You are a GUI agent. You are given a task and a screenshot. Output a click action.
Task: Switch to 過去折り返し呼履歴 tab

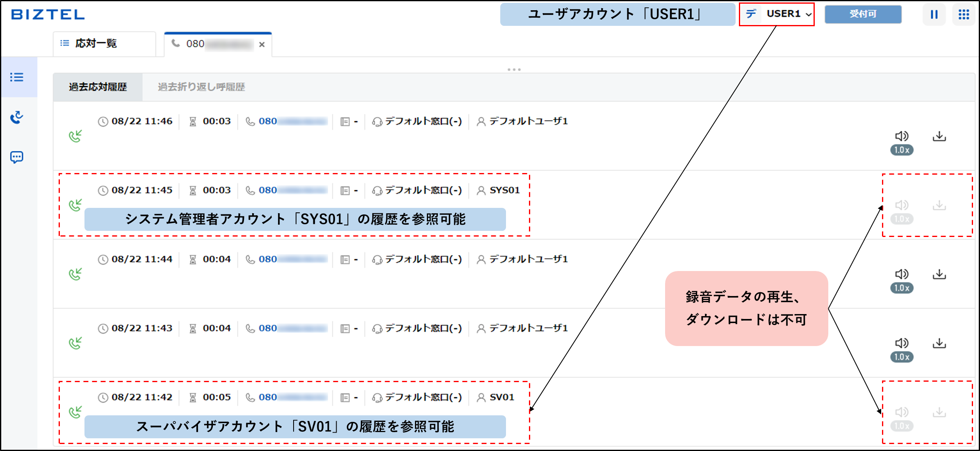coord(201,87)
